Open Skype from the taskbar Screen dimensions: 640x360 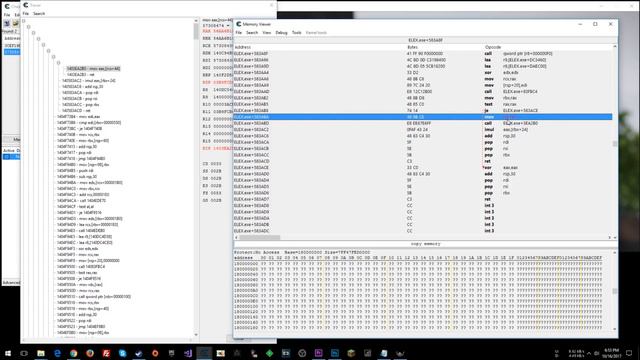pos(122,353)
